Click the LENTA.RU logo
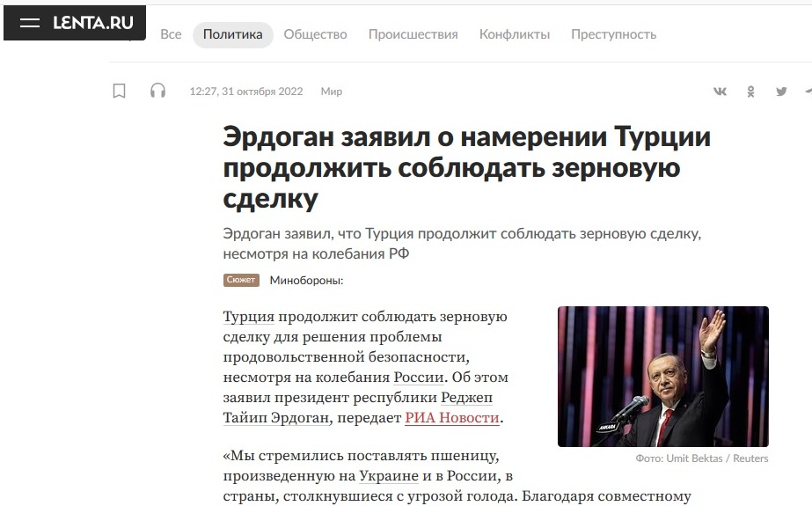 click(93, 23)
